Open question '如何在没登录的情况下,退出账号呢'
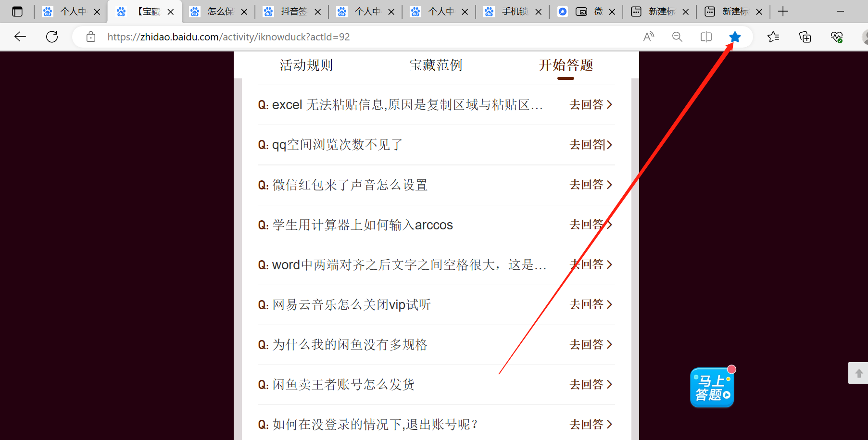This screenshot has height=440, width=868. tap(368, 424)
